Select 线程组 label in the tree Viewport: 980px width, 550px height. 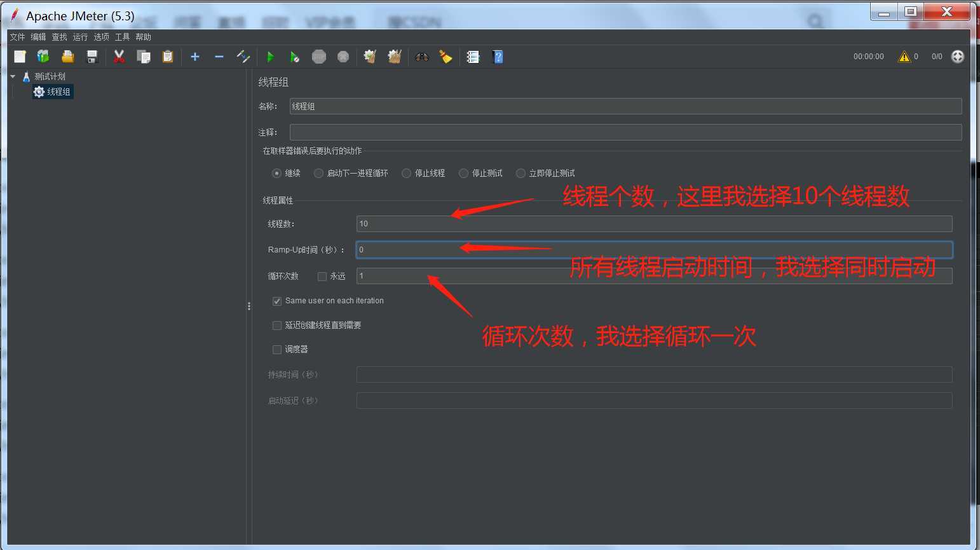[x=59, y=92]
